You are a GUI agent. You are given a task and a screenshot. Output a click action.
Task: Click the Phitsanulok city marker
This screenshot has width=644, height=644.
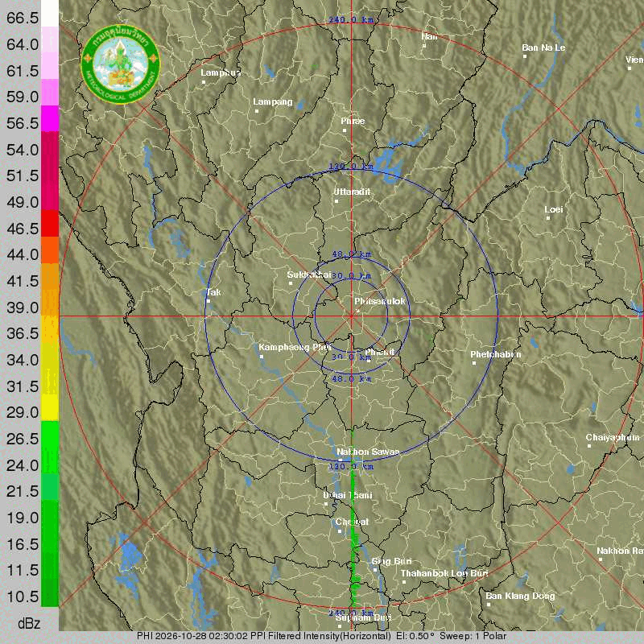click(x=357, y=311)
